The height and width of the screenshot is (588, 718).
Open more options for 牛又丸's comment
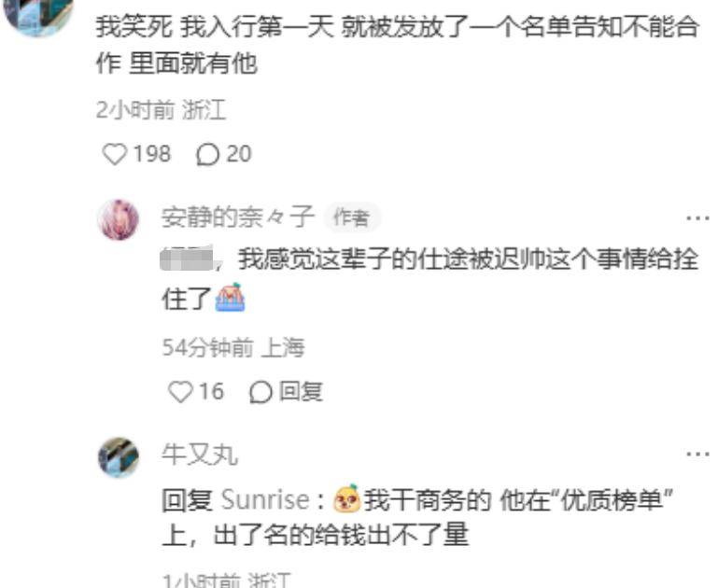click(697, 455)
